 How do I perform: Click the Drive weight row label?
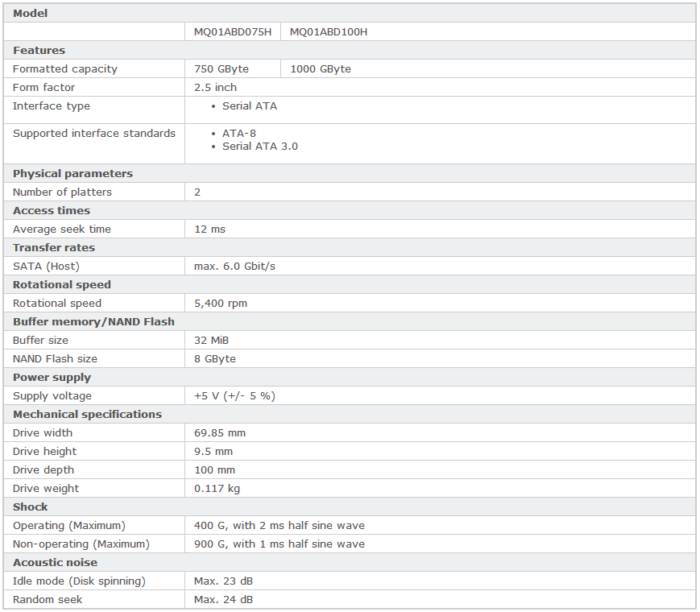46,489
